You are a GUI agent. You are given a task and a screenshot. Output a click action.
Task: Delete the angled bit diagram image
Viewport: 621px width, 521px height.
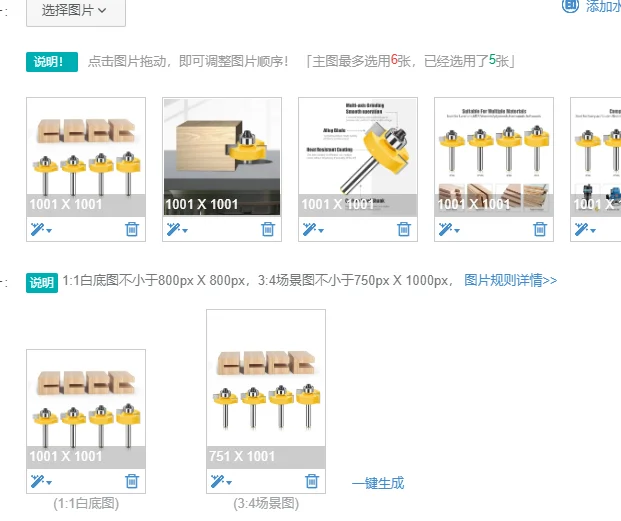click(x=404, y=229)
